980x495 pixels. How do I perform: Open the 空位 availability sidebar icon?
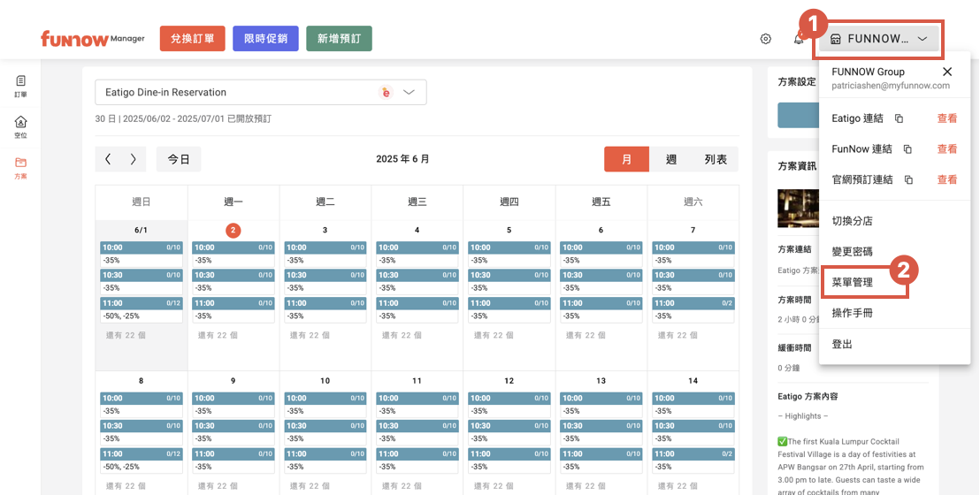[20, 127]
